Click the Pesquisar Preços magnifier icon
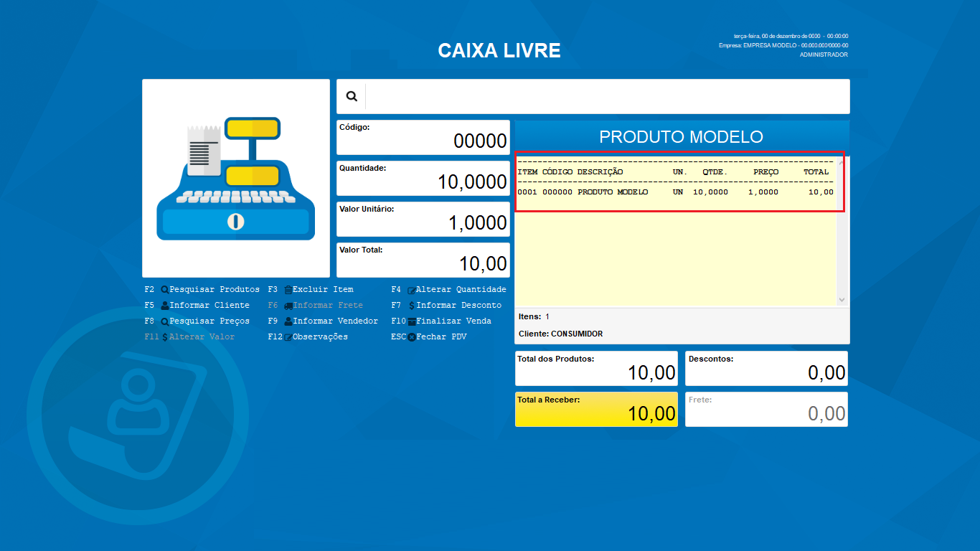The image size is (980, 551). [165, 321]
